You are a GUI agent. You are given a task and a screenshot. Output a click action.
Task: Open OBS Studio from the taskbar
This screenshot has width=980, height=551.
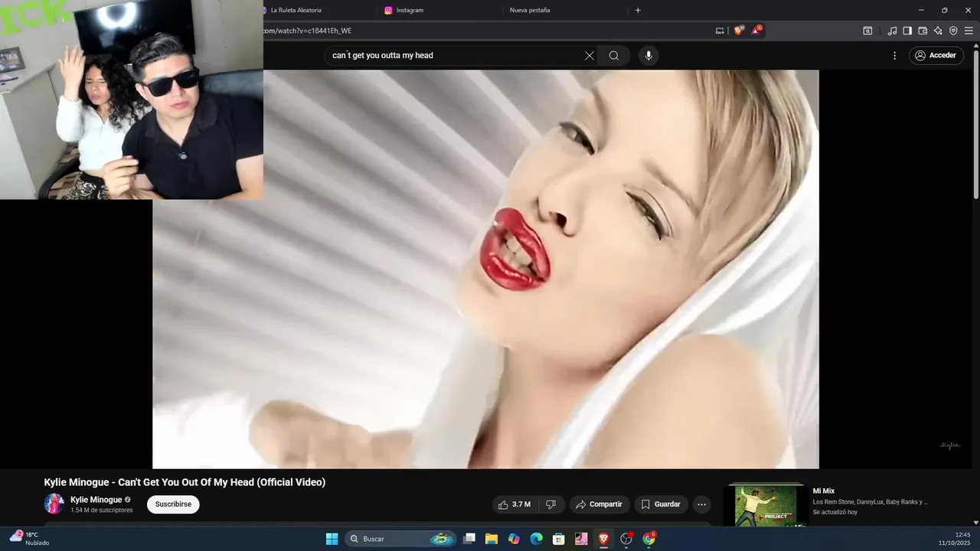tap(626, 539)
